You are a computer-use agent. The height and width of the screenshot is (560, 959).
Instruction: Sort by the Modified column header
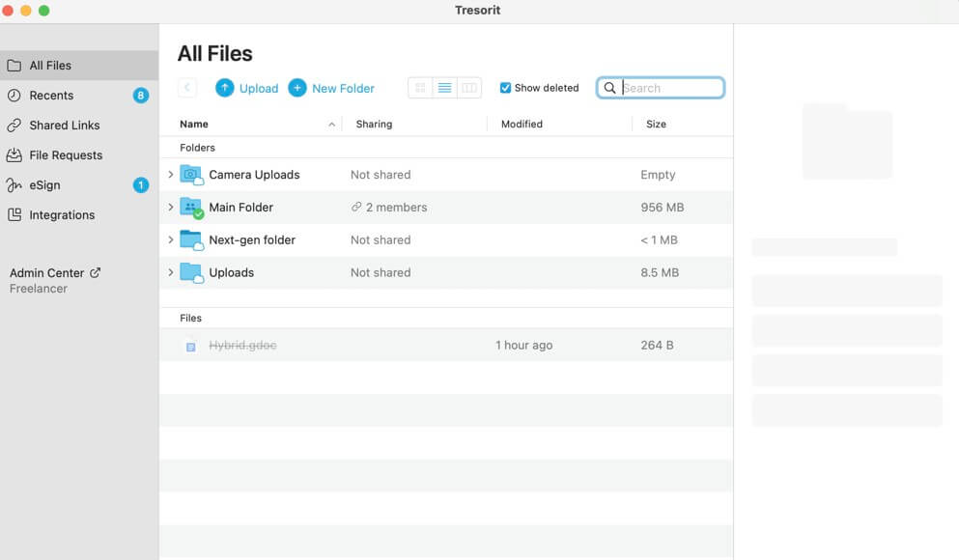pyautogui.click(x=522, y=125)
